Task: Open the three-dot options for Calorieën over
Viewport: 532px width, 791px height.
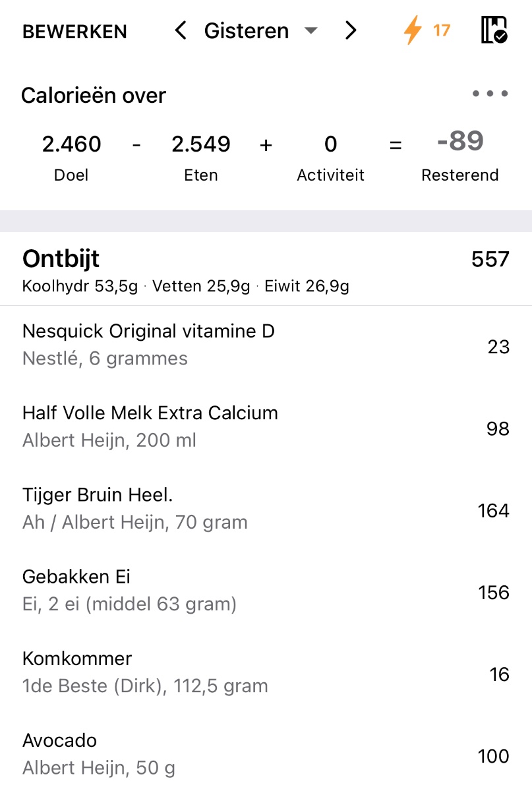Action: [x=490, y=94]
